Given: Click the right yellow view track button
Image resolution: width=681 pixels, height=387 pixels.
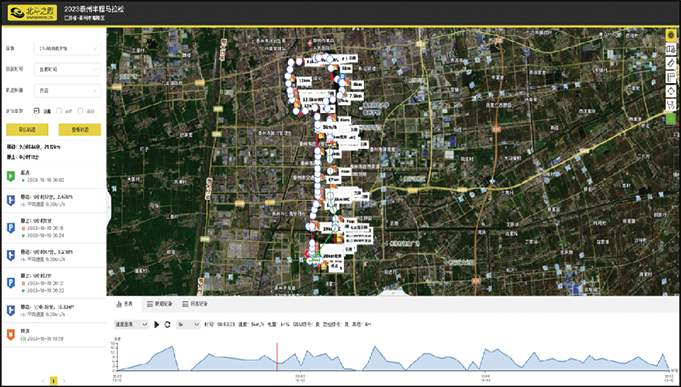Looking at the screenshot, I should click(x=80, y=129).
